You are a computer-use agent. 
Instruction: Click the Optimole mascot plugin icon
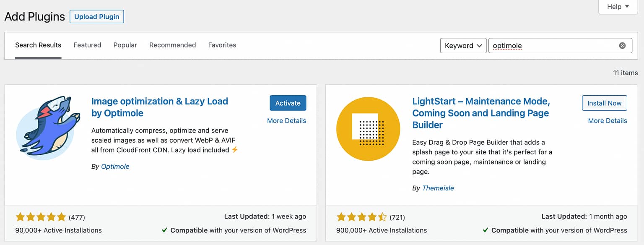click(48, 128)
